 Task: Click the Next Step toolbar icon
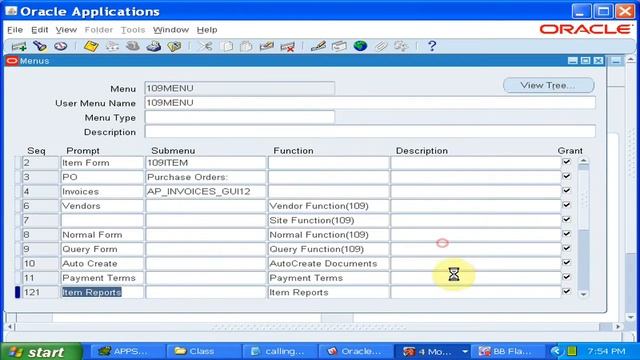click(112, 46)
